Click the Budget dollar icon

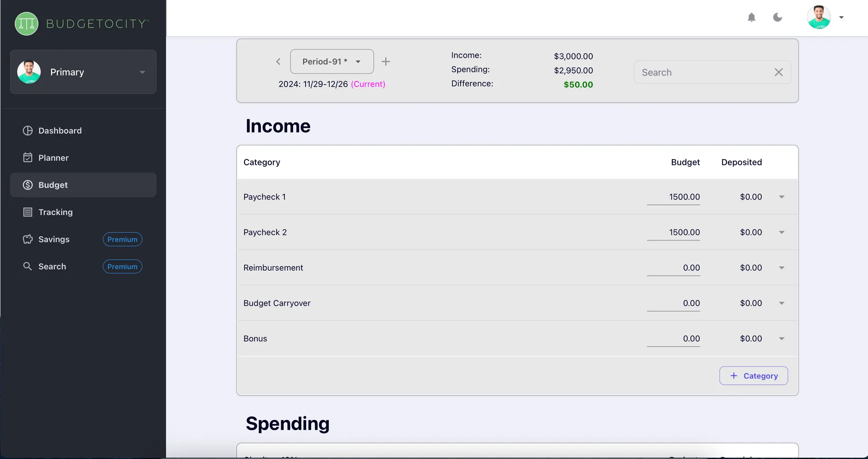28,185
